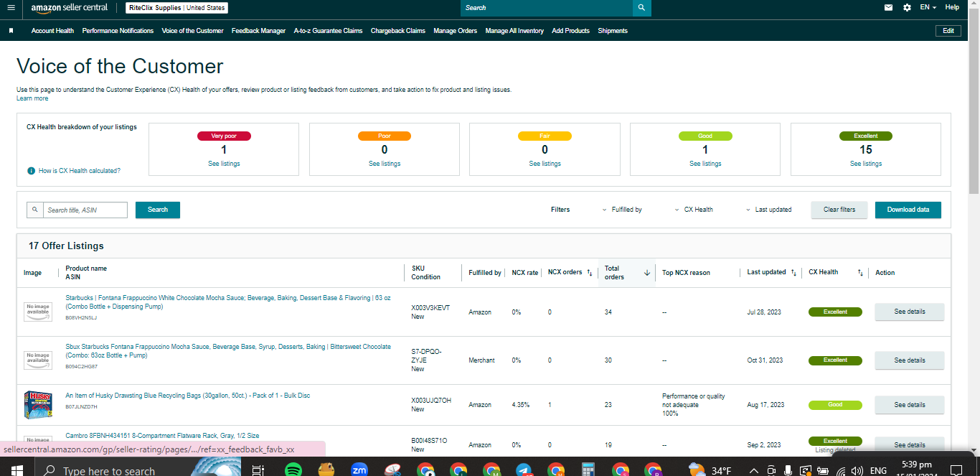The image size is (980, 476).
Task: Open Manage All Inventory
Action: [514, 31]
